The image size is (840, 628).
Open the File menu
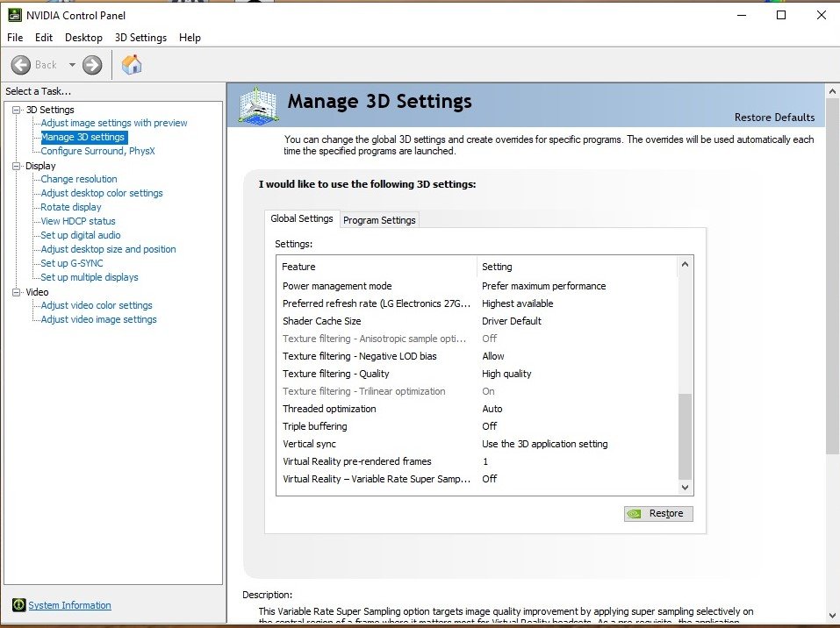[x=15, y=38]
